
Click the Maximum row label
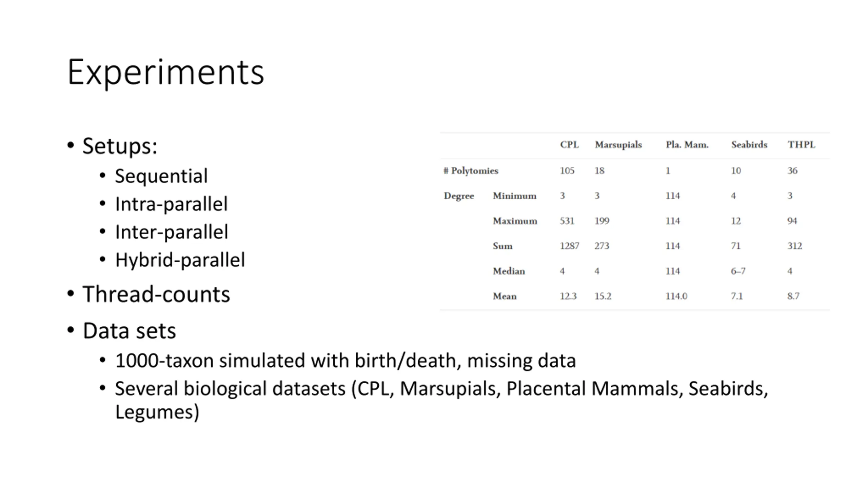click(x=515, y=221)
